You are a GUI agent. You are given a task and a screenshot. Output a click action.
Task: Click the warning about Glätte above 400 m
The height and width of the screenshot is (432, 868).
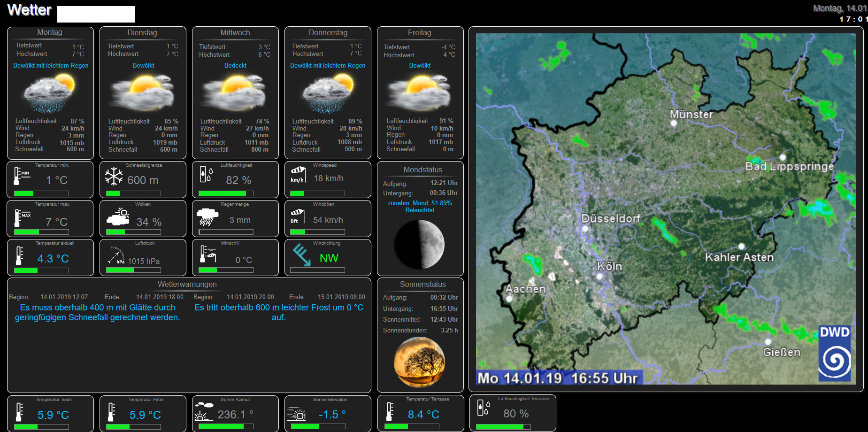pos(97,312)
